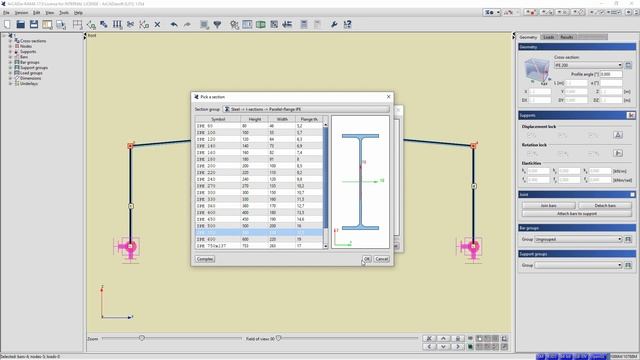640x360 pixels.
Task: Click the view right arrow button
Action: tap(458, 347)
